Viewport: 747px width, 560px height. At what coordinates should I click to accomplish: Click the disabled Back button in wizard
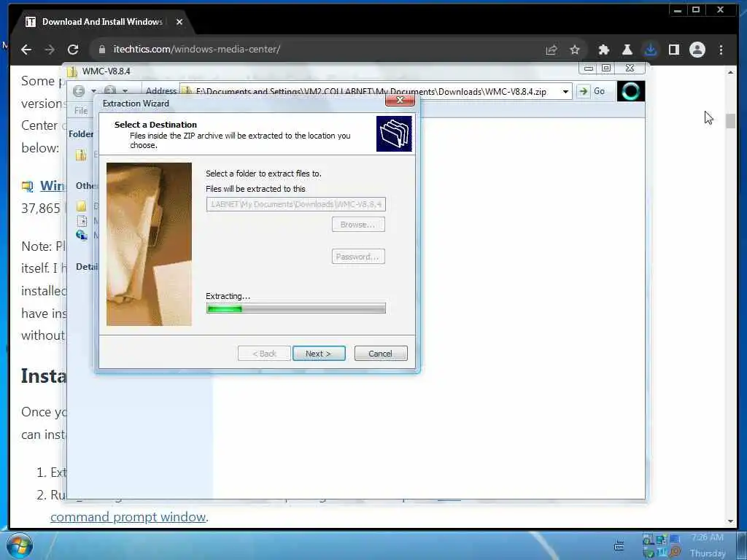point(264,354)
